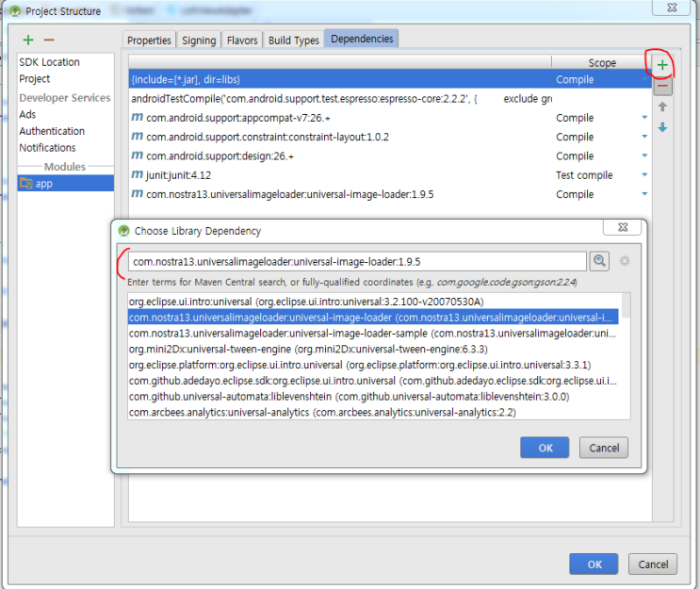Click Compile scope in libs row
The height and width of the screenshot is (589, 700).
(x=575, y=79)
